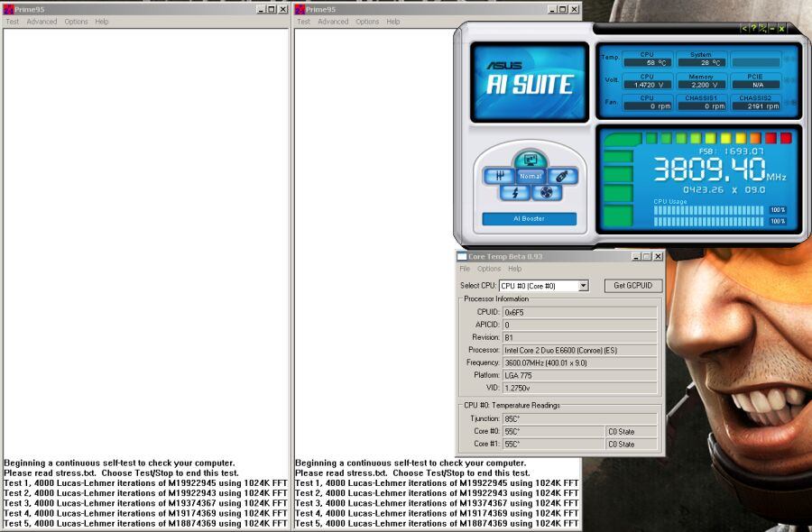Click the Frequency field 3600.07MHz
Image resolution: width=812 pixels, height=532 pixels.
pyautogui.click(x=579, y=362)
